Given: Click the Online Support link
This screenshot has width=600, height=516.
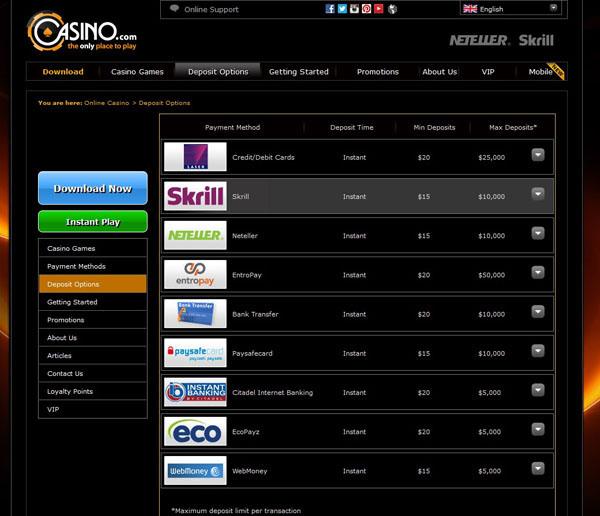Looking at the screenshot, I should point(211,9).
